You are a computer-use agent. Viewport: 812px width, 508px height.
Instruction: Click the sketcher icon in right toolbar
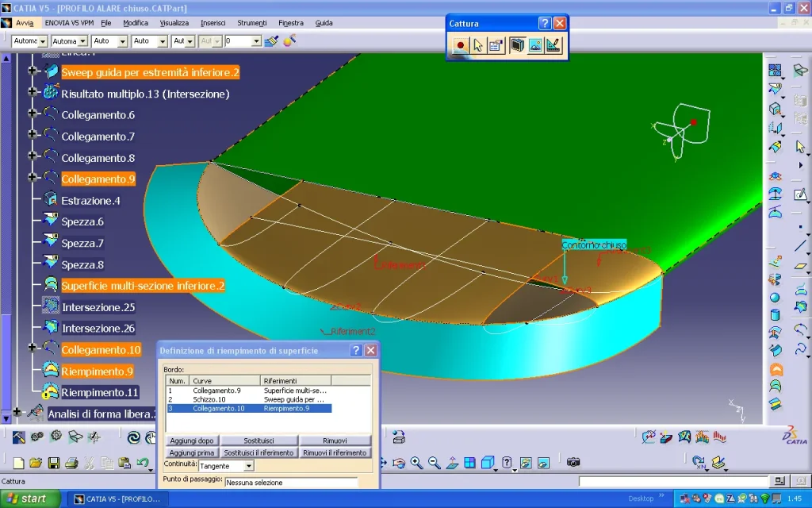800,194
